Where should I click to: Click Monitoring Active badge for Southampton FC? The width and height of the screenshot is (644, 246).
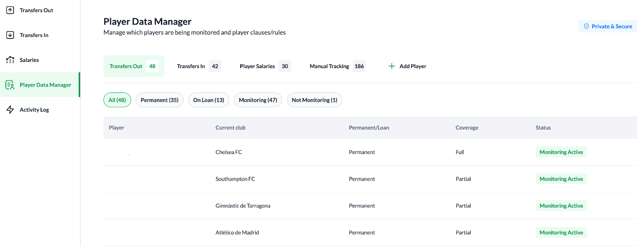click(x=561, y=179)
